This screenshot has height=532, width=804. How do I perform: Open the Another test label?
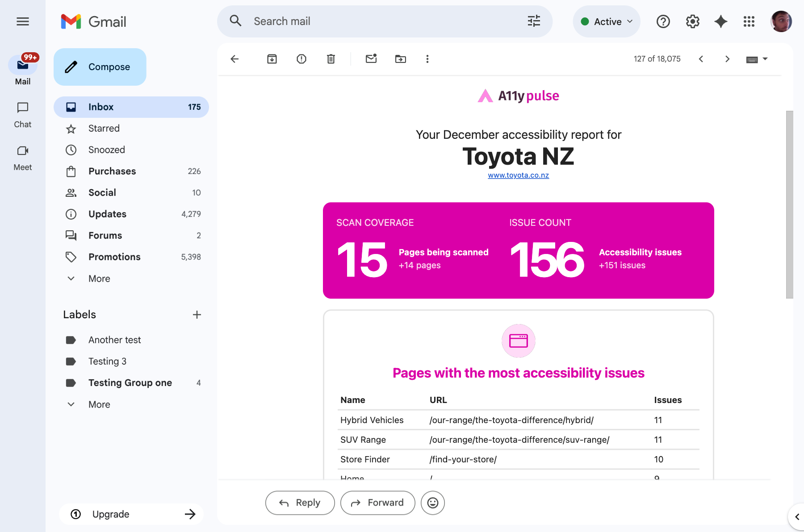[131, 340]
